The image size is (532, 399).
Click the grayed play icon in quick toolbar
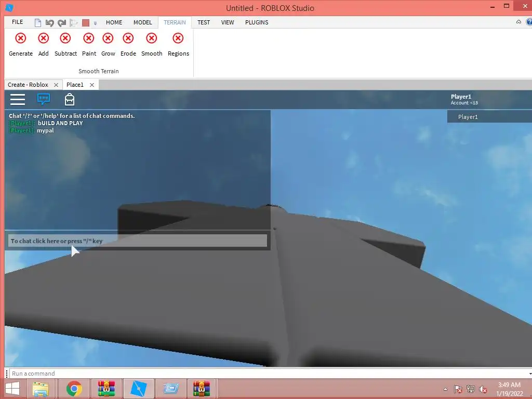[74, 23]
